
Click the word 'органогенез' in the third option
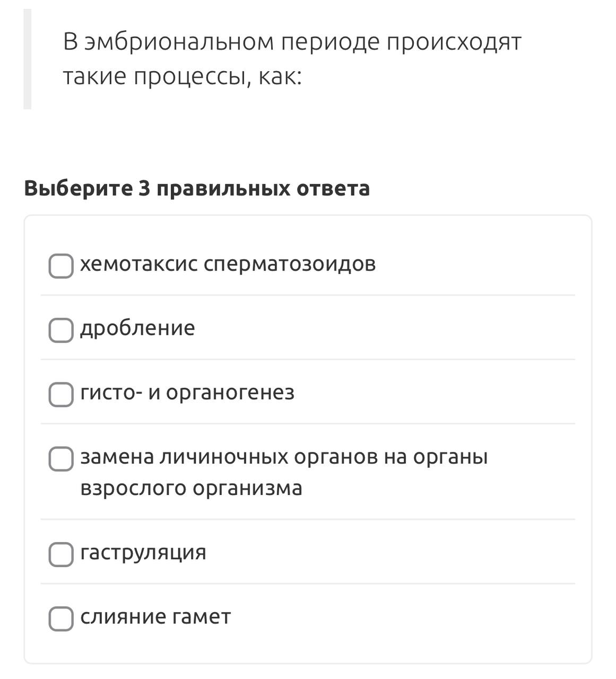pyautogui.click(x=230, y=394)
